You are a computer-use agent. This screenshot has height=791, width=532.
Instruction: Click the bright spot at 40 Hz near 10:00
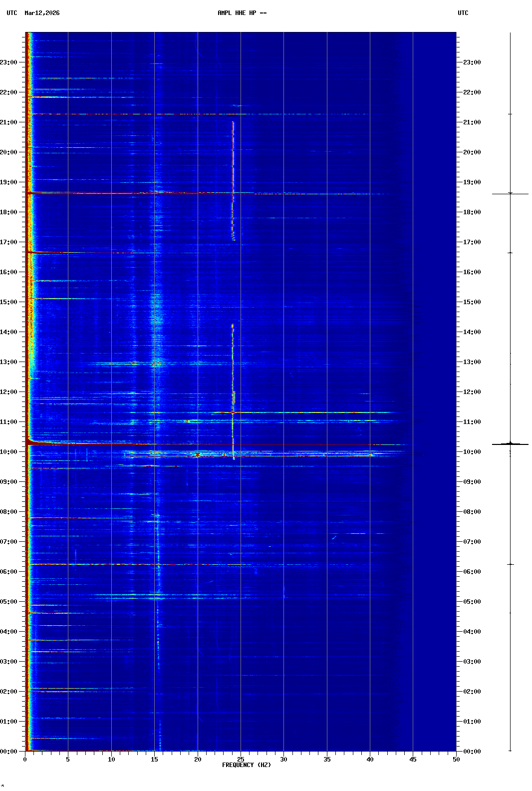[370, 454]
